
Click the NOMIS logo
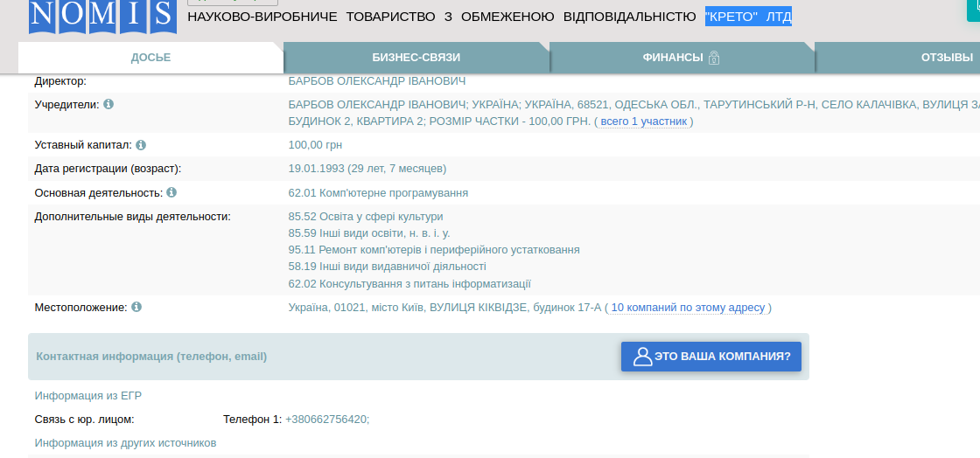click(x=101, y=16)
